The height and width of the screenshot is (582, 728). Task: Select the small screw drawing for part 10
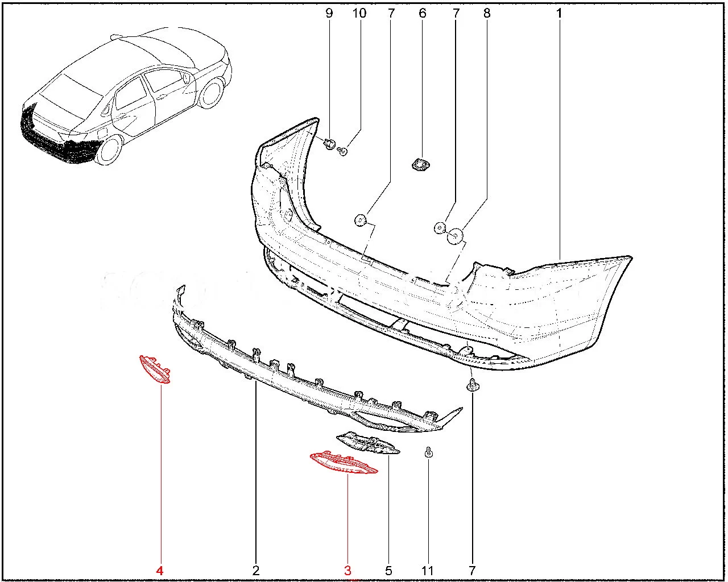click(x=343, y=151)
